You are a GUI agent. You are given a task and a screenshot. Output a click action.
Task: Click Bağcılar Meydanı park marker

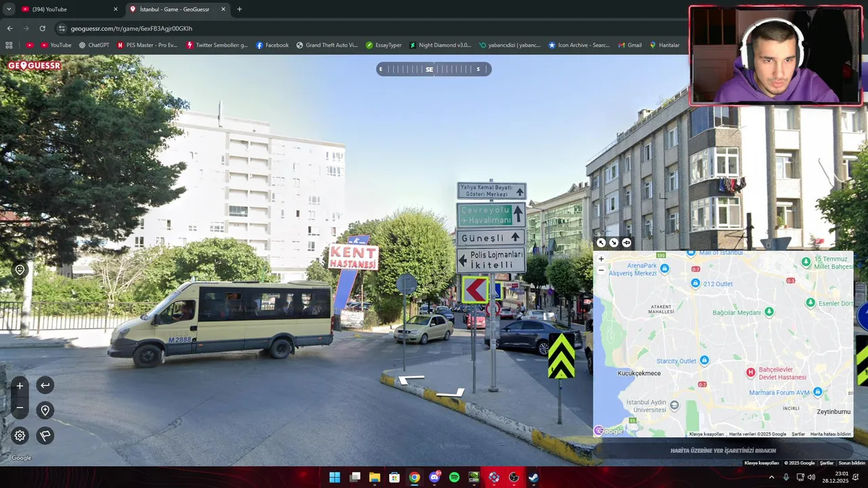(x=768, y=312)
